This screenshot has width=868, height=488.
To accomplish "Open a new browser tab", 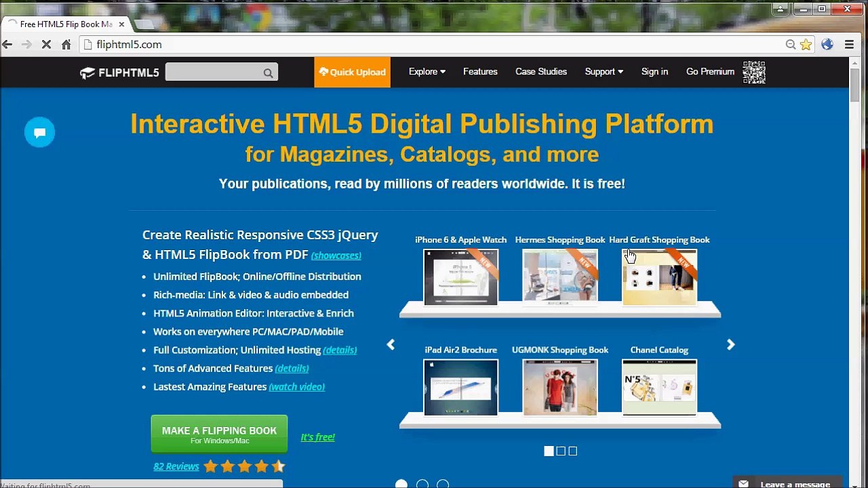I will (x=144, y=24).
